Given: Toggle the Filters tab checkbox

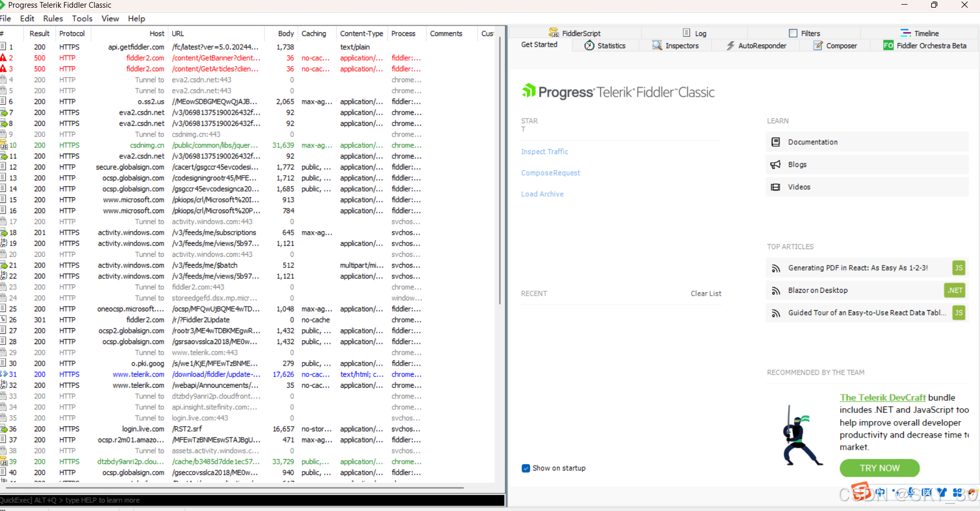Looking at the screenshot, I should 793,33.
